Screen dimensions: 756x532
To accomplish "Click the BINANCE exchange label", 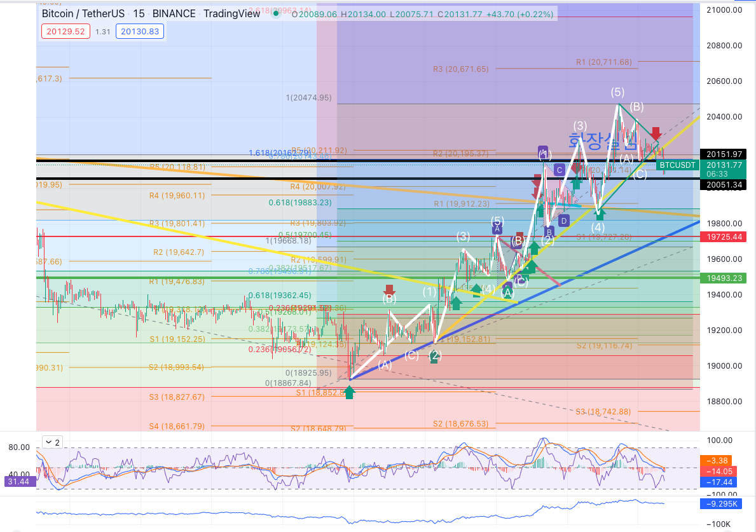I will [174, 13].
